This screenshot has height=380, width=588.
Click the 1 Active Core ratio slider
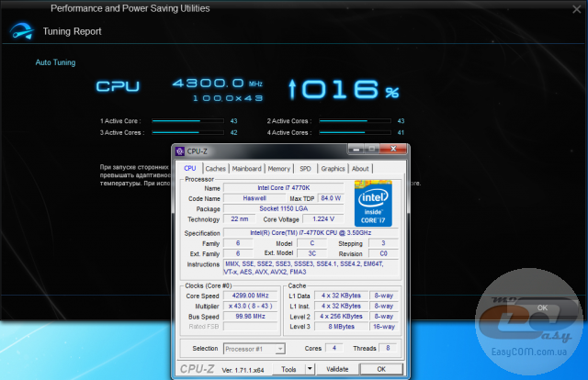point(187,121)
